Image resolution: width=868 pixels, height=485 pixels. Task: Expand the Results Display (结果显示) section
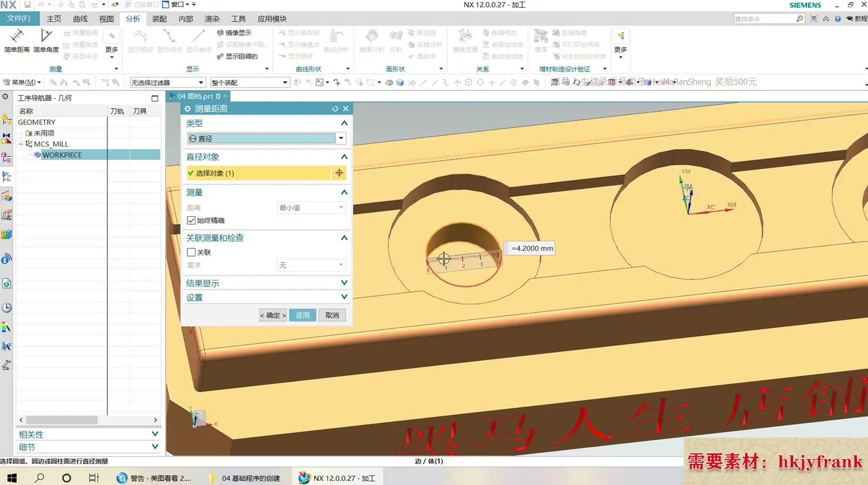tap(344, 283)
